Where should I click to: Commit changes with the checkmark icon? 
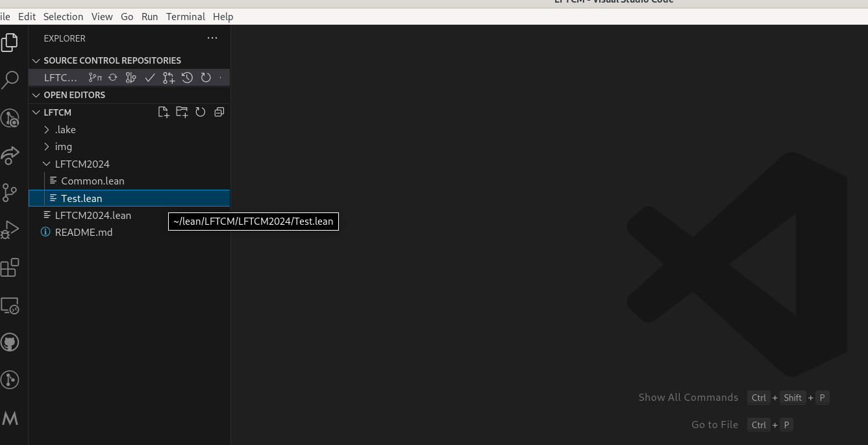pos(150,77)
